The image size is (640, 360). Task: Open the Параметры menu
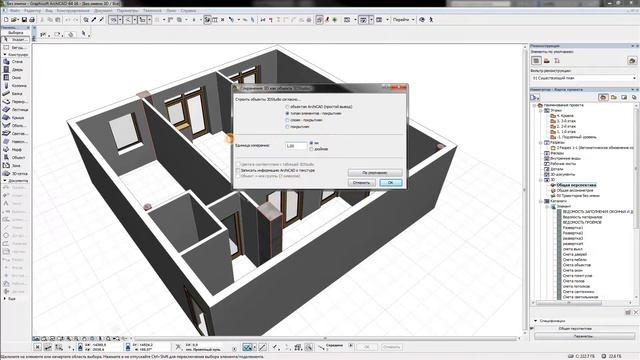(x=128, y=11)
